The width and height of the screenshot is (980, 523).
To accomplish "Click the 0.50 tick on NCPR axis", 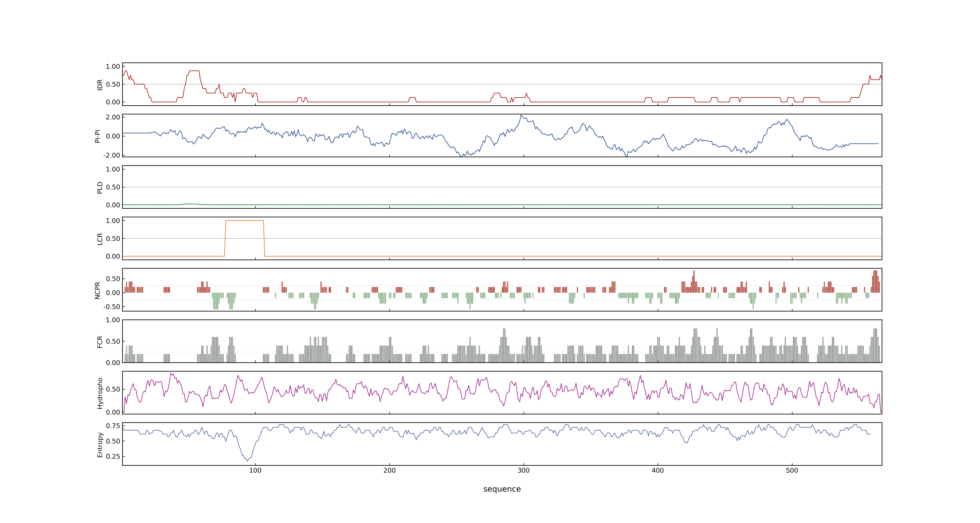I will click(113, 279).
